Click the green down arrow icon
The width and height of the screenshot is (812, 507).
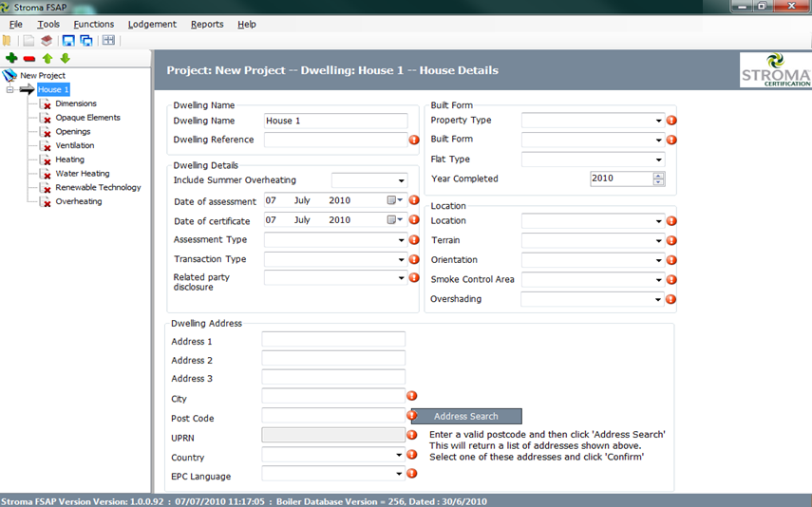click(x=66, y=59)
